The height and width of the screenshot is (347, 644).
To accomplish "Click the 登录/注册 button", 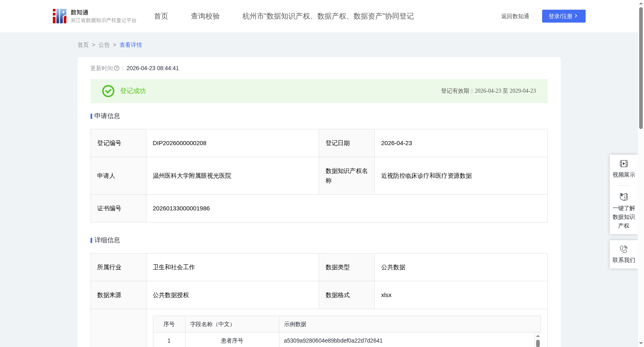I will [563, 16].
